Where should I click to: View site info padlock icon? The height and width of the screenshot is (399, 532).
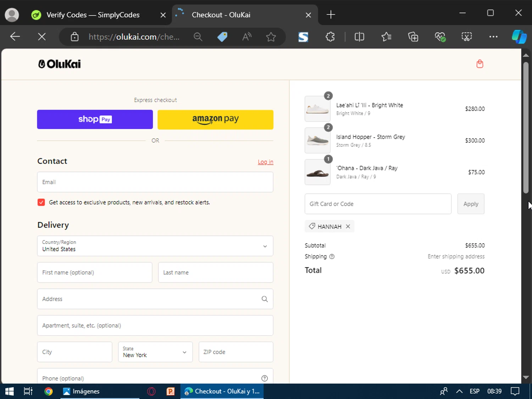pyautogui.click(x=74, y=37)
